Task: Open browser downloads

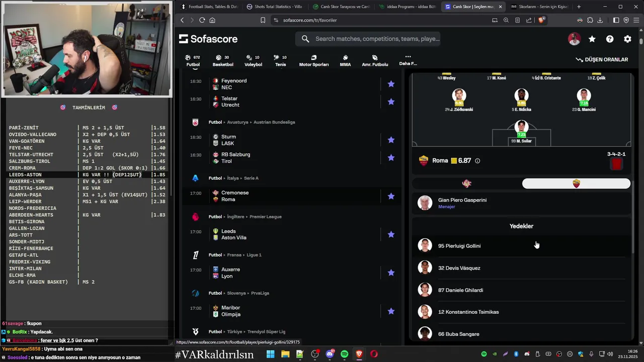Action: (600, 20)
